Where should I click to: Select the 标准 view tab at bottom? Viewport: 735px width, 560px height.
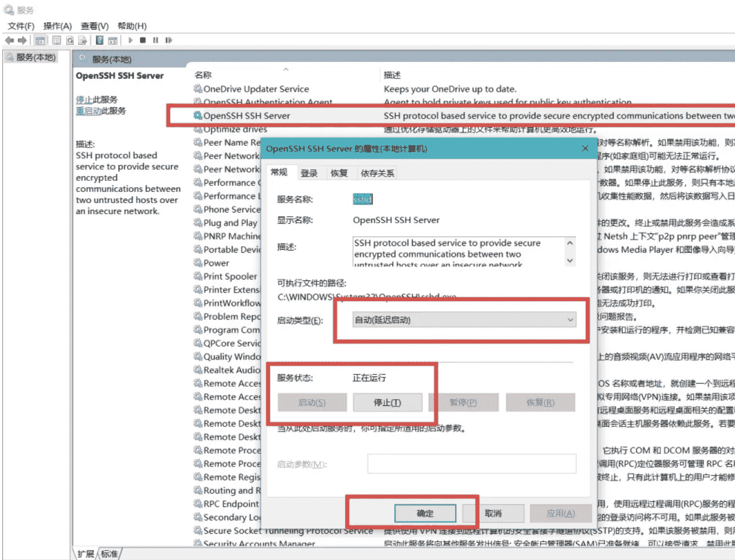[109, 554]
